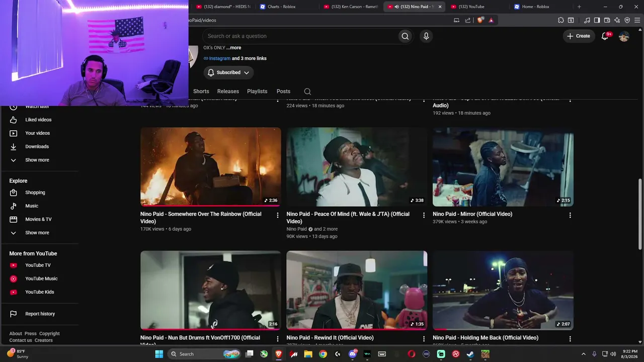Viewport: 644px width, 362px height.
Task: Switch to the Playlists channel tab
Action: (257, 92)
